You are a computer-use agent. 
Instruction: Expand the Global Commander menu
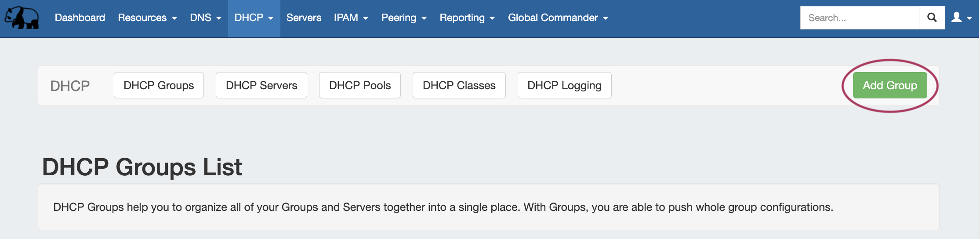coord(558,18)
